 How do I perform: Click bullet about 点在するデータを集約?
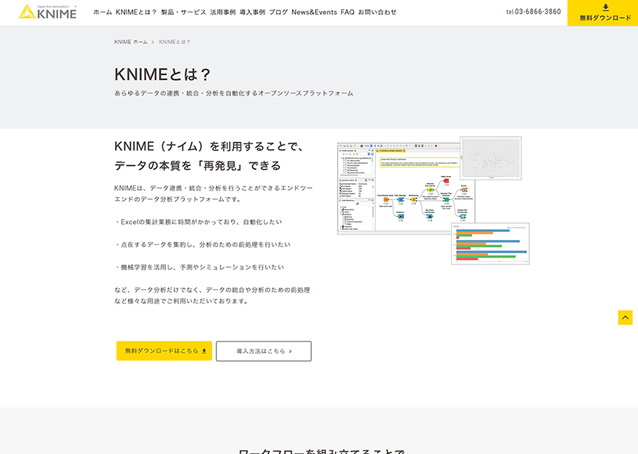(x=202, y=244)
